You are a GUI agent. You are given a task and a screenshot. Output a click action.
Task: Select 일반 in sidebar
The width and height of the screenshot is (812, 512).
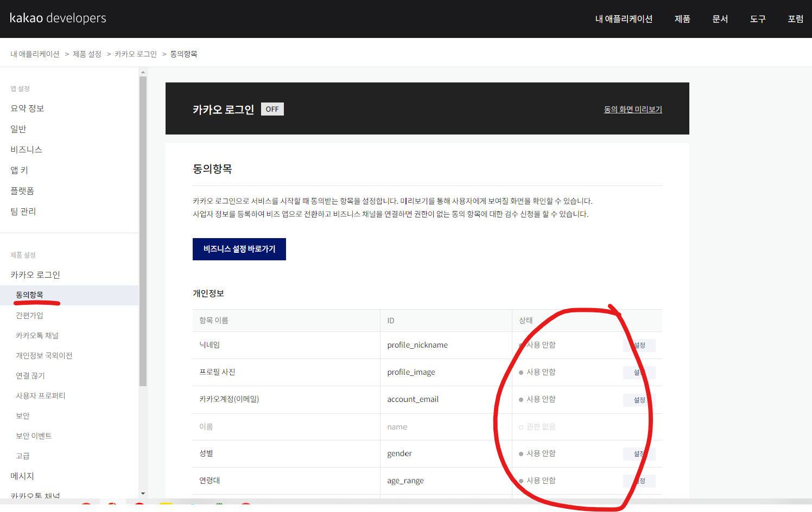(x=18, y=129)
